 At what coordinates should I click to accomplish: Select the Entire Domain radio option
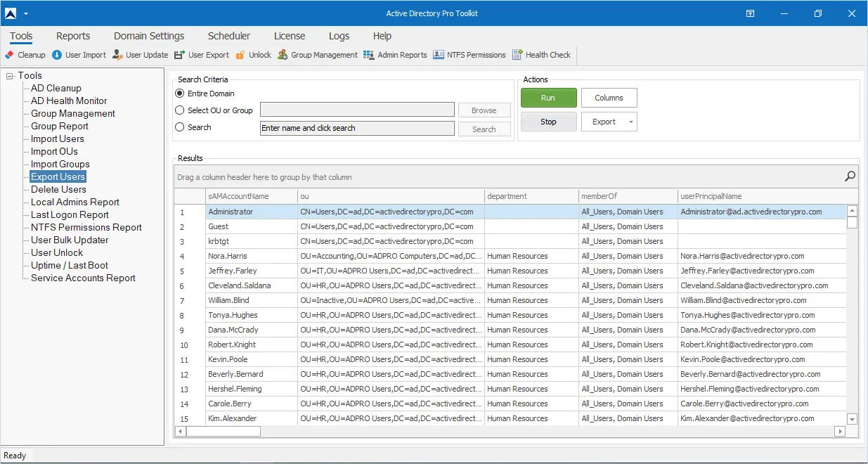(180, 94)
